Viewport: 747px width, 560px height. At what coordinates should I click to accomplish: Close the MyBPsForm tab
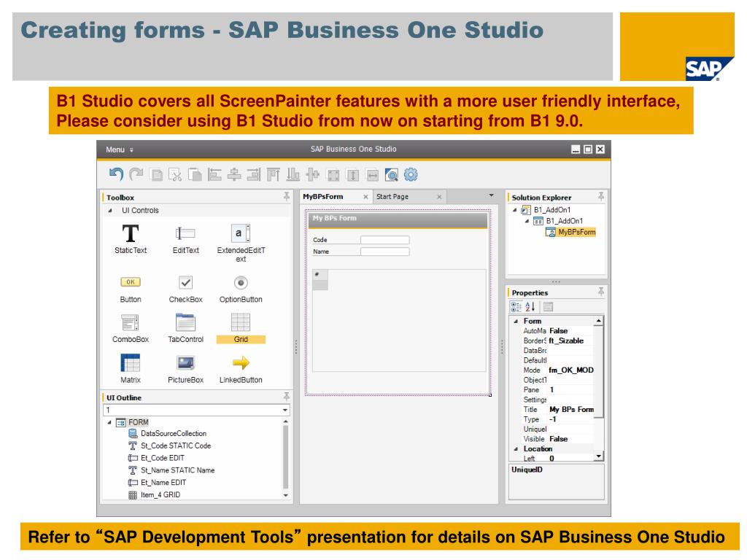coord(365,197)
